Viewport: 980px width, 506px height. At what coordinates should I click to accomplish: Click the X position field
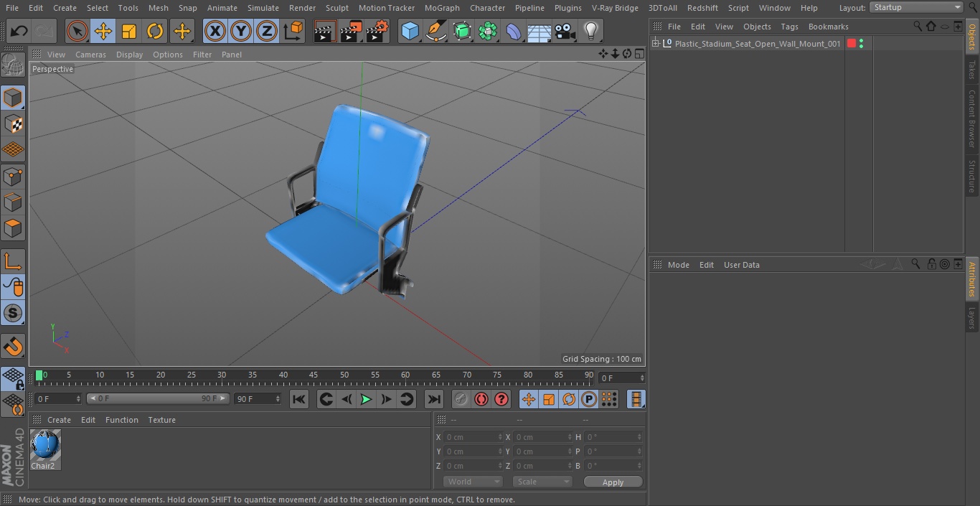coord(473,437)
